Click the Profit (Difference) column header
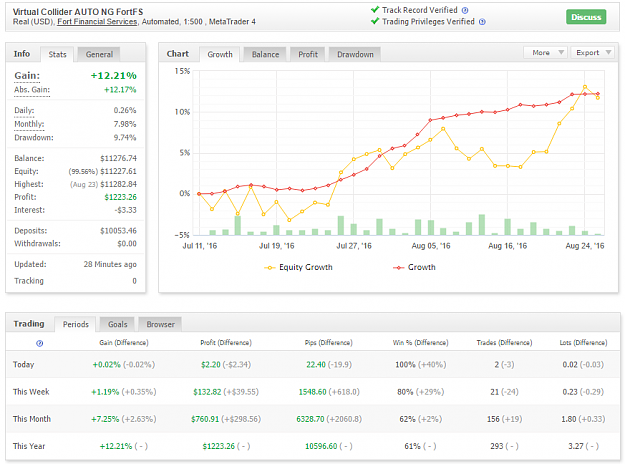 click(226, 343)
